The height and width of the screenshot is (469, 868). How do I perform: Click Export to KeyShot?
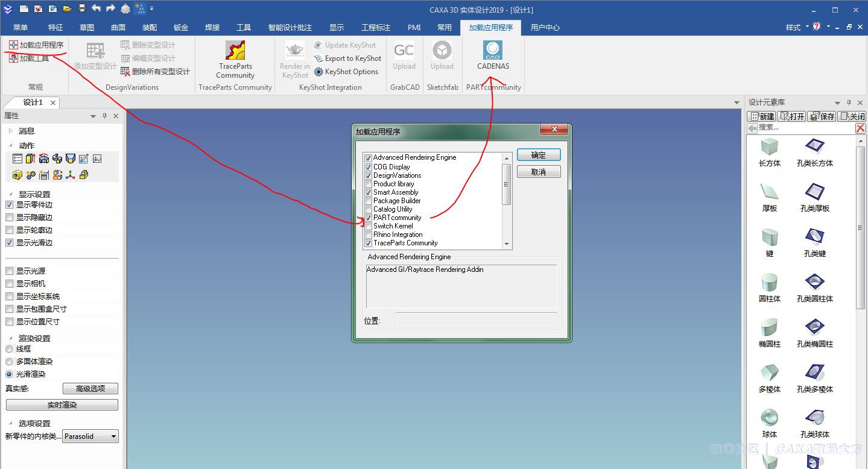pos(348,58)
